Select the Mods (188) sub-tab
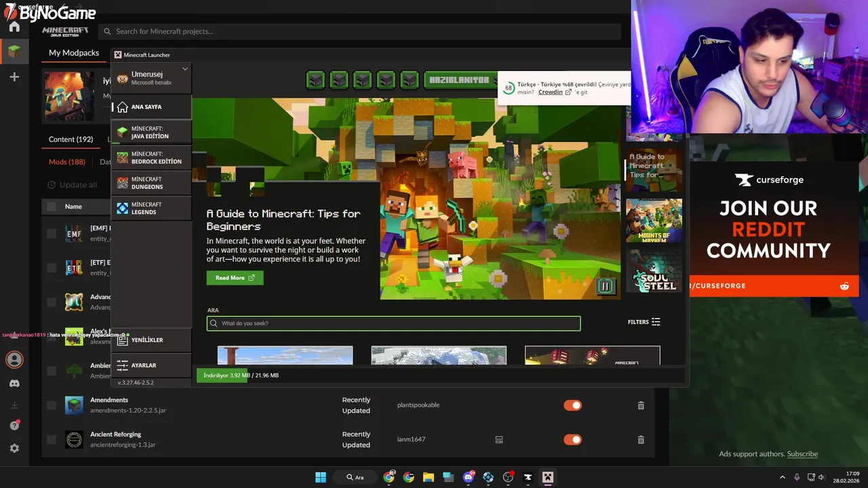Viewport: 868px width, 488px height. pos(67,162)
